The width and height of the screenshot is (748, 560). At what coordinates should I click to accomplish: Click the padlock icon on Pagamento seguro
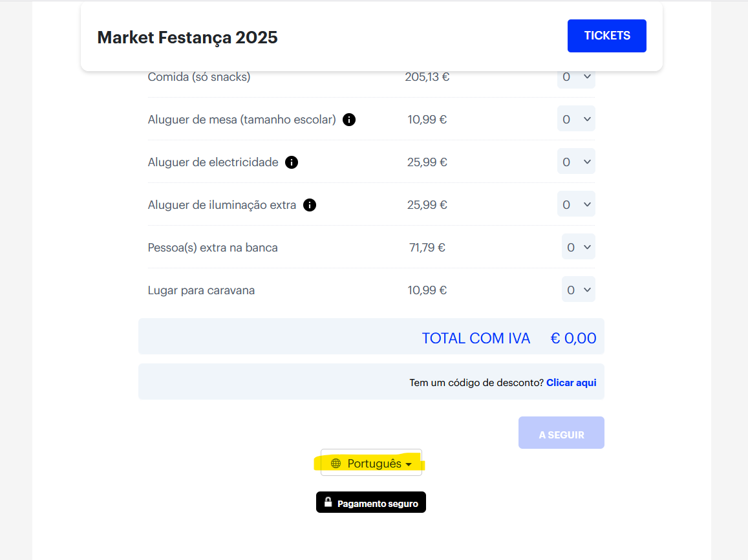328,502
